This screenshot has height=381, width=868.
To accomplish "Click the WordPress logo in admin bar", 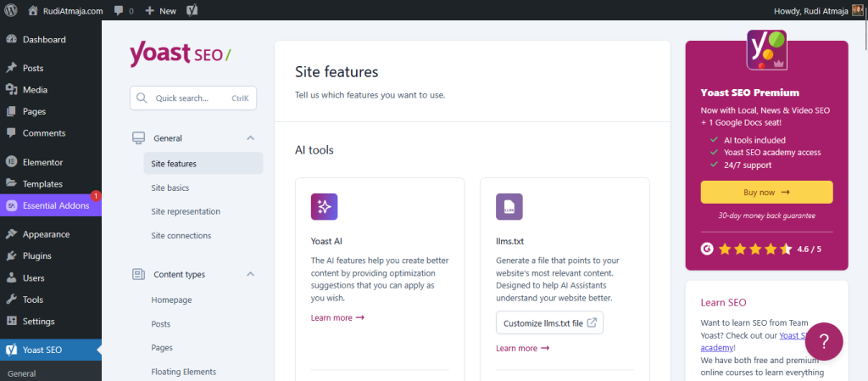I will pos(11,11).
